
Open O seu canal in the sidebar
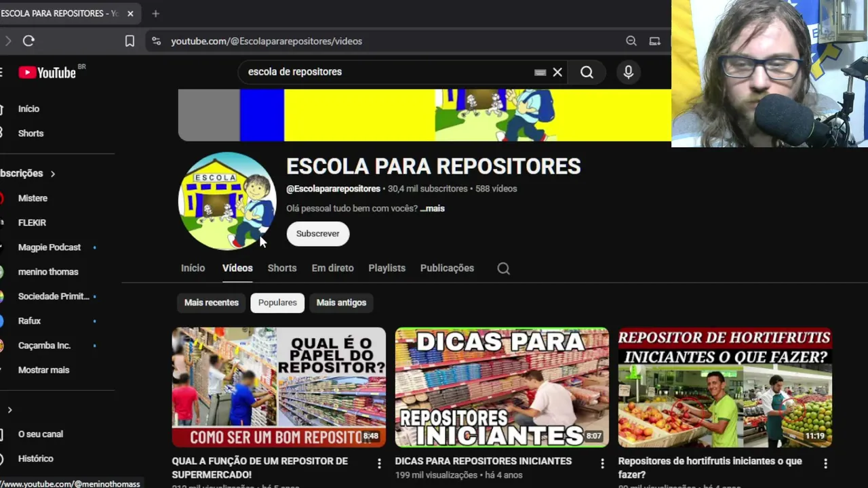[x=41, y=434]
